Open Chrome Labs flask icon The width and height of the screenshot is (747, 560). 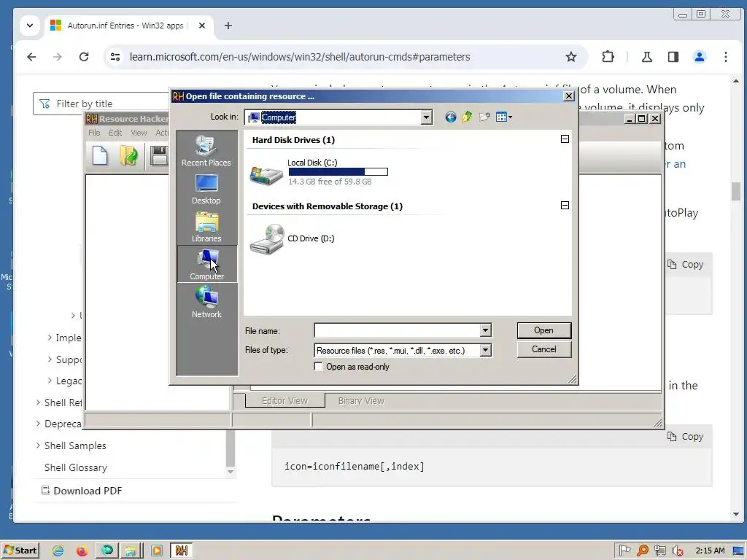(646, 57)
